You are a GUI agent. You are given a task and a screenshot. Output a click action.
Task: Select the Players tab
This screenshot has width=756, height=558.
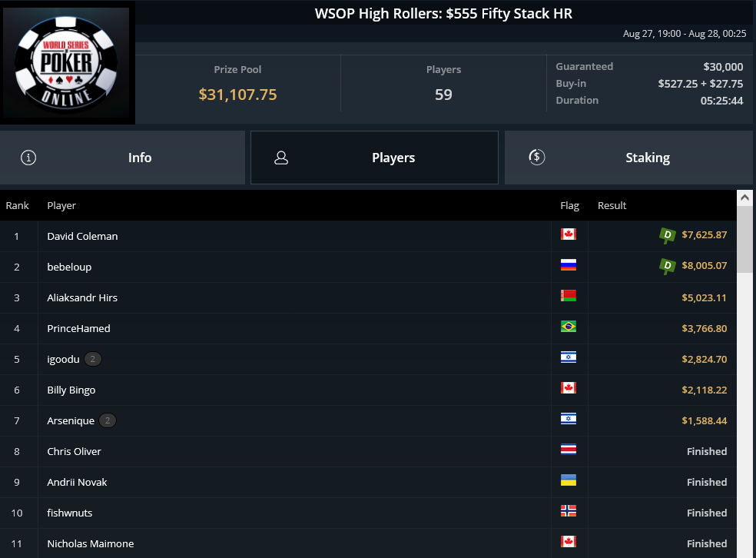[x=374, y=158]
